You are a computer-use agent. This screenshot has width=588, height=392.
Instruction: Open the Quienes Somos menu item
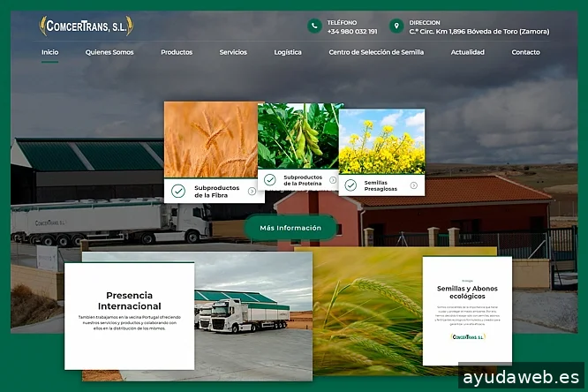pos(109,52)
